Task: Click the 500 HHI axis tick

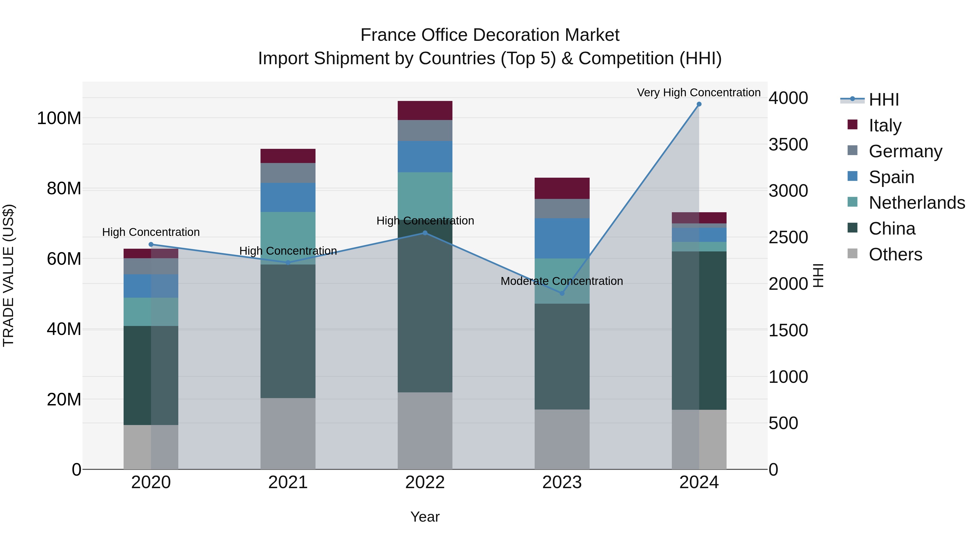Action: click(783, 423)
